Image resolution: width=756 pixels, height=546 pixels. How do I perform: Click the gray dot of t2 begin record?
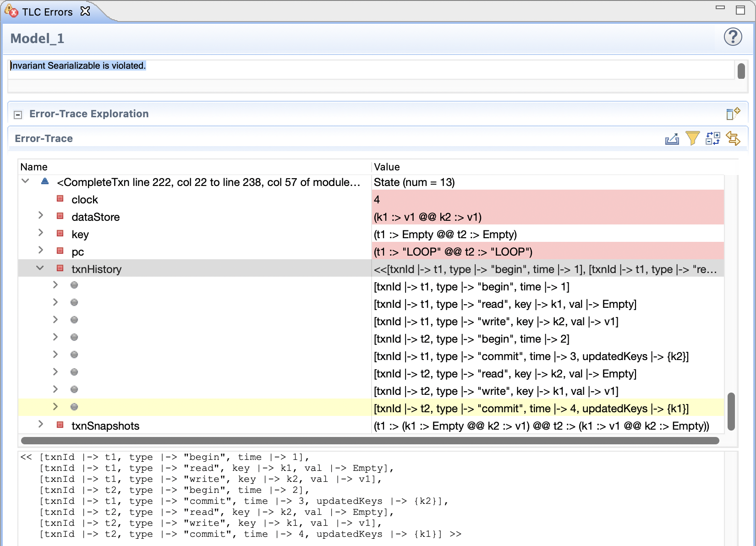point(74,337)
